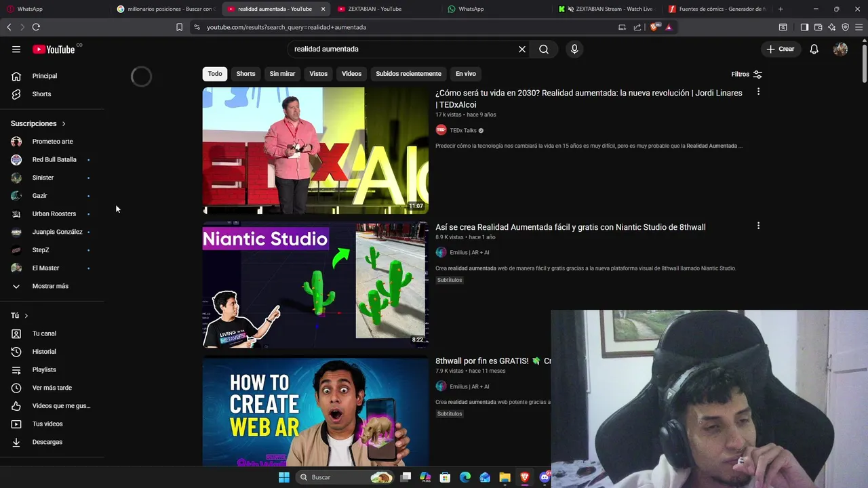Select the En vivo filter chip

[465, 73]
